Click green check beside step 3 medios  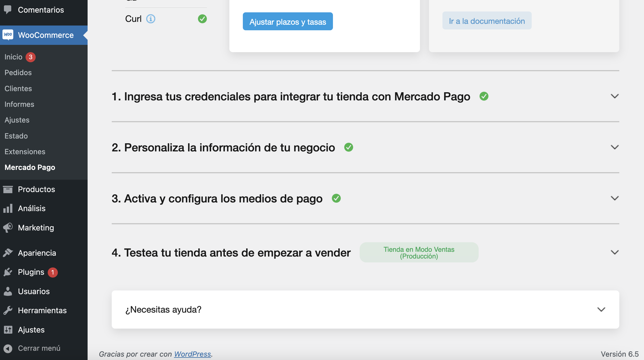pos(336,198)
